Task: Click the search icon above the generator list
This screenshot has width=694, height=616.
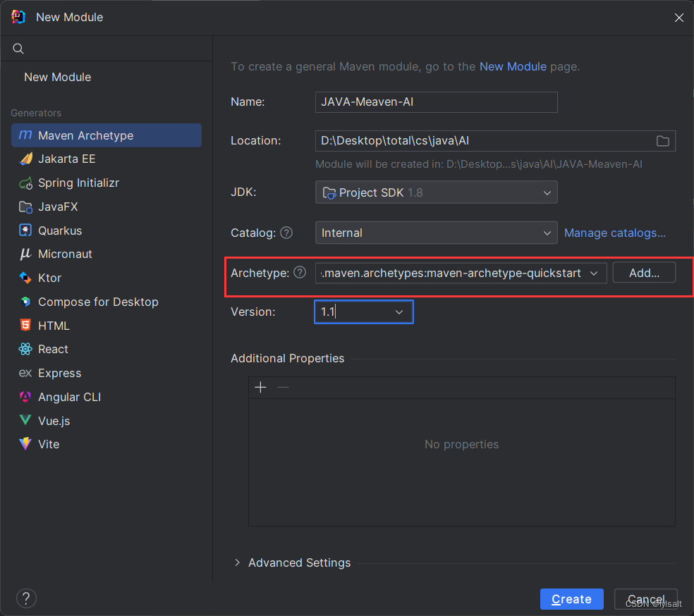Action: coord(18,48)
